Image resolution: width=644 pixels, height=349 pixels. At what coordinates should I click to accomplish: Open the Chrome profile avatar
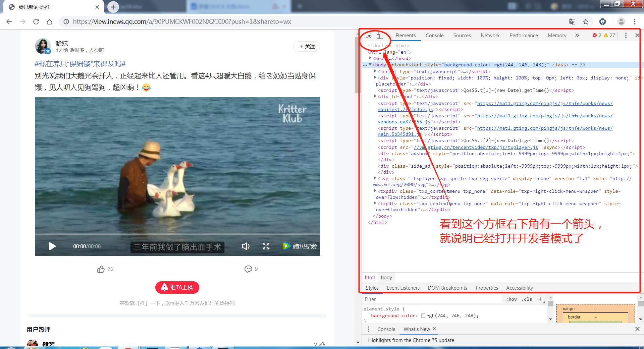coord(621,22)
